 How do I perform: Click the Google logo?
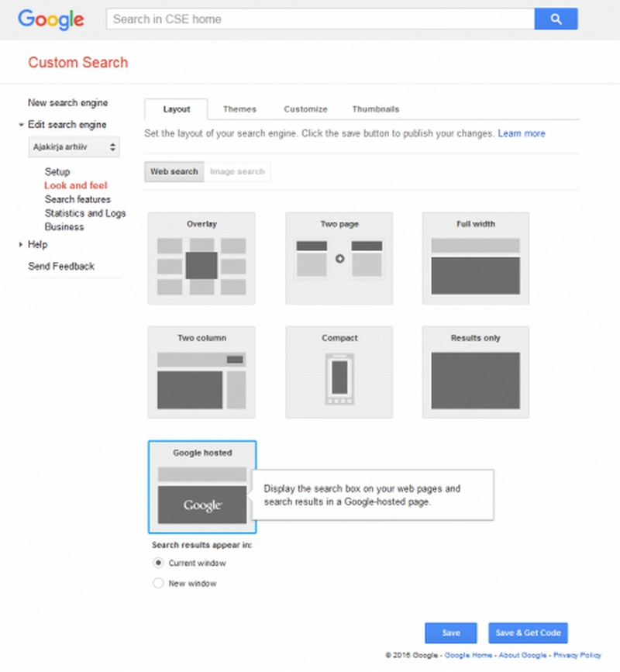click(x=51, y=19)
